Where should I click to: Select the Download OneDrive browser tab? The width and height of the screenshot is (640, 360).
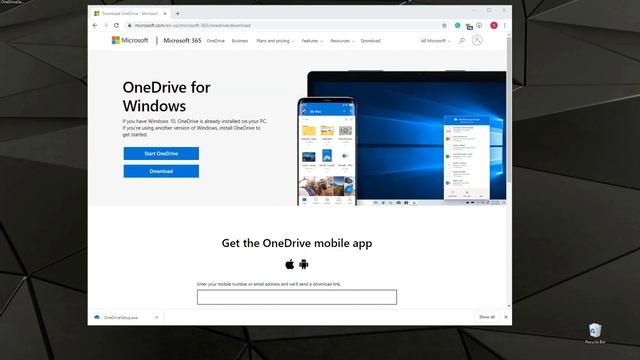click(x=130, y=13)
